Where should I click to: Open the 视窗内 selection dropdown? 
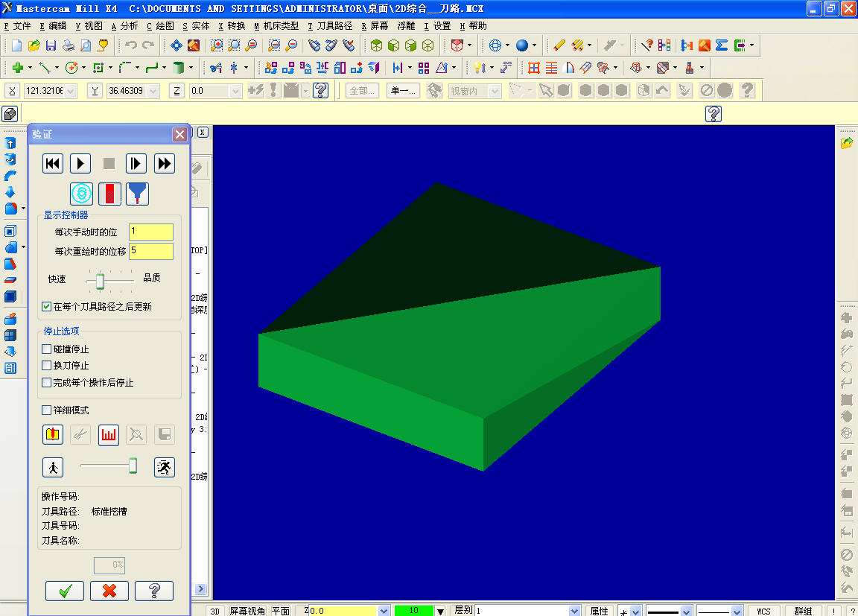495,91
